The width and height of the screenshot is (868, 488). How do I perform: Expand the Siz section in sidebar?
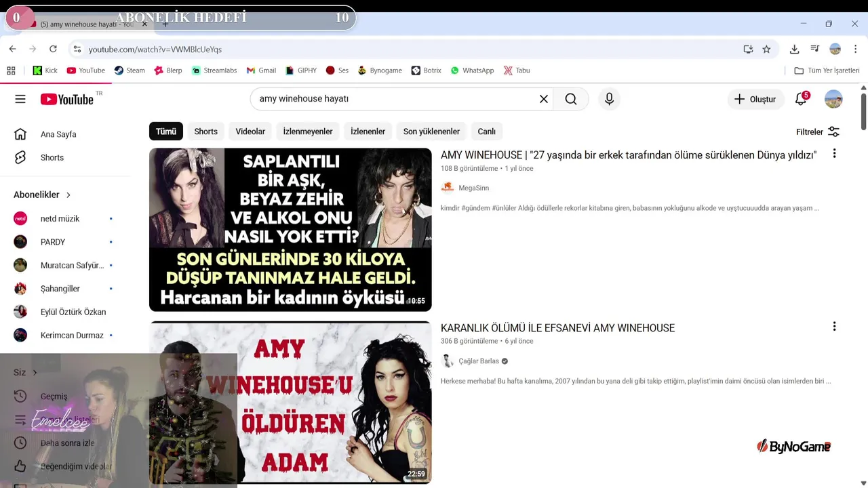pos(25,372)
